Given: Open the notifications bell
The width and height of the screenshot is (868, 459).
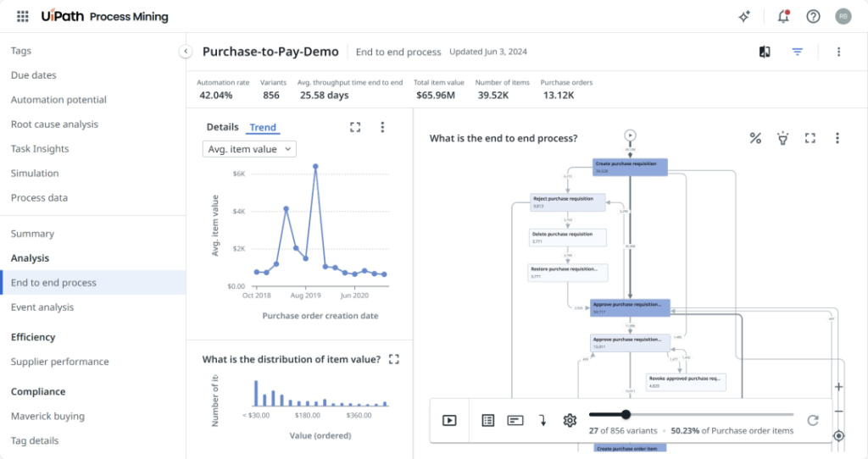Looking at the screenshot, I should [782, 16].
